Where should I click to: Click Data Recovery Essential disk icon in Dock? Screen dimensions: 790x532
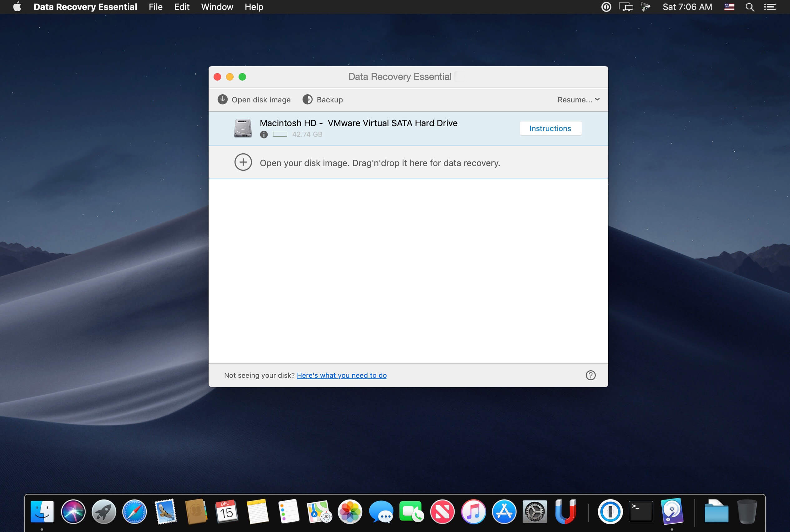tap(672, 511)
